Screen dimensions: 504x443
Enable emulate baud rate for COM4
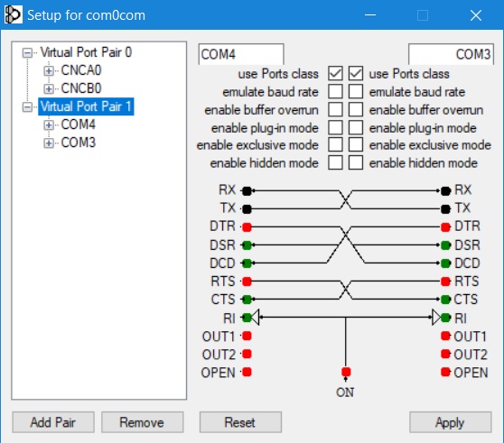(x=335, y=91)
